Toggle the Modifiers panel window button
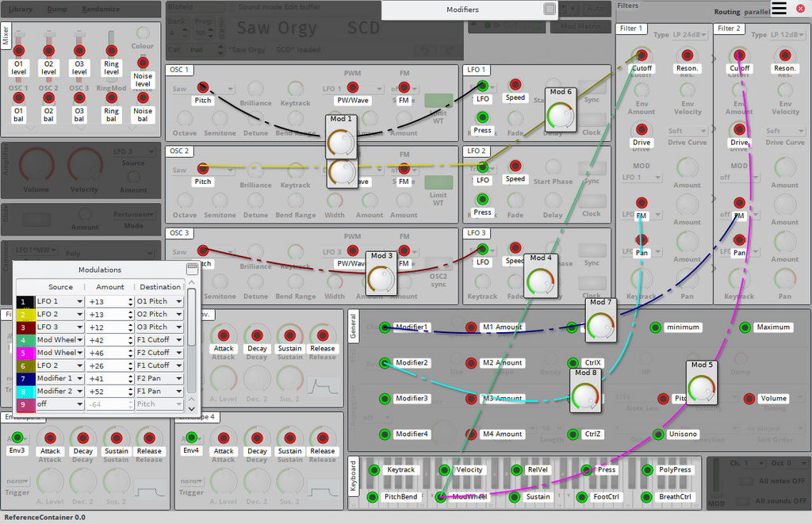This screenshot has width=812, height=524. (550, 10)
